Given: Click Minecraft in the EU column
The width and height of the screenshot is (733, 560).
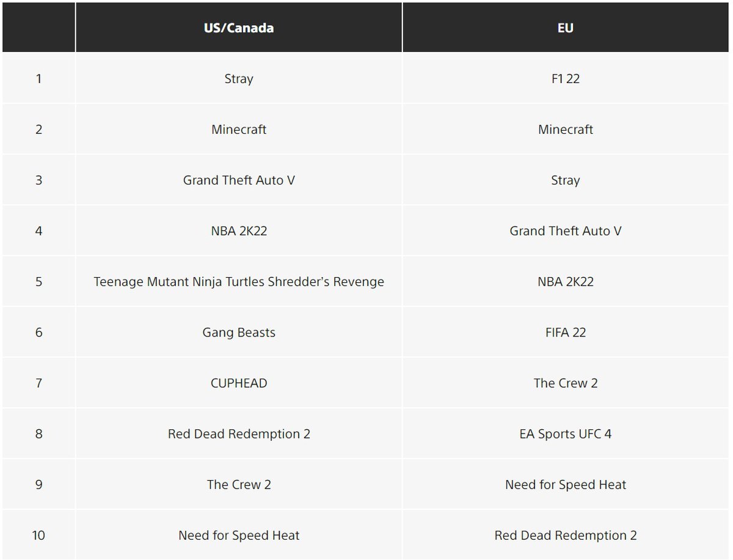Looking at the screenshot, I should pos(566,129).
